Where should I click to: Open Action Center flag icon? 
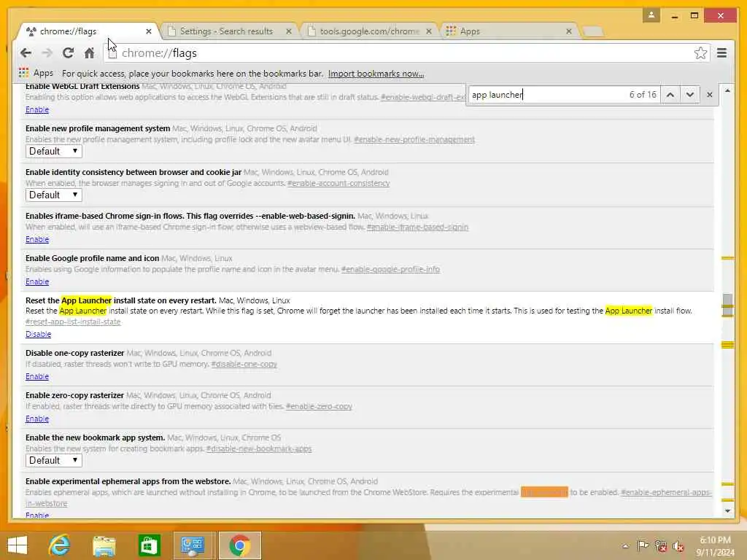(643, 545)
